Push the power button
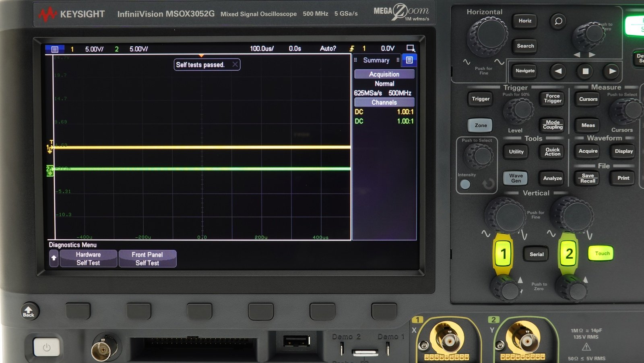The image size is (644, 363). coord(47,347)
